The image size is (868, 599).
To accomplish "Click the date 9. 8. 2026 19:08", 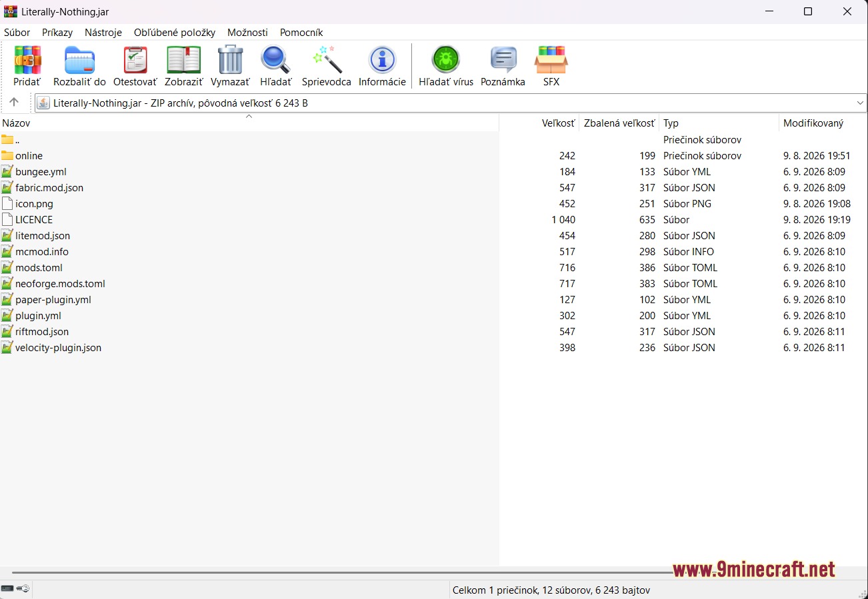I will [x=817, y=204].
